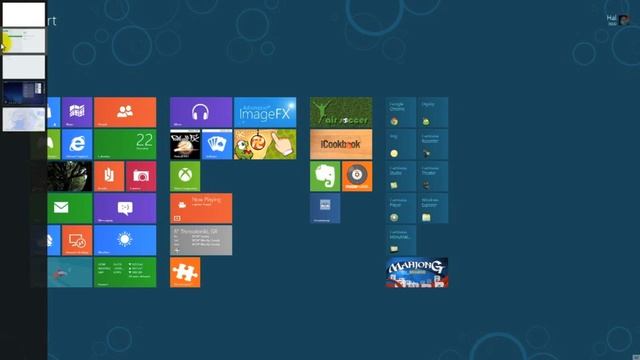Open the Camtasia MenuMaker tile
This screenshot has height=360, width=640.
coord(401,240)
